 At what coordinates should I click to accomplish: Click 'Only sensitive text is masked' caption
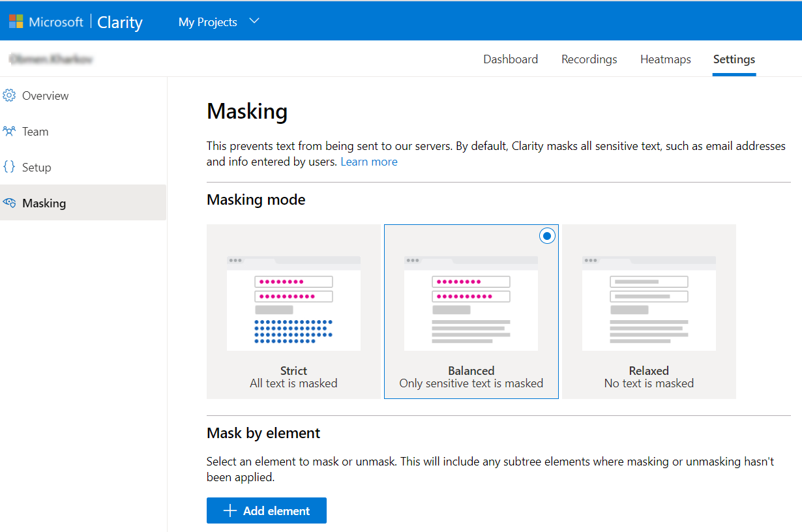(x=471, y=383)
